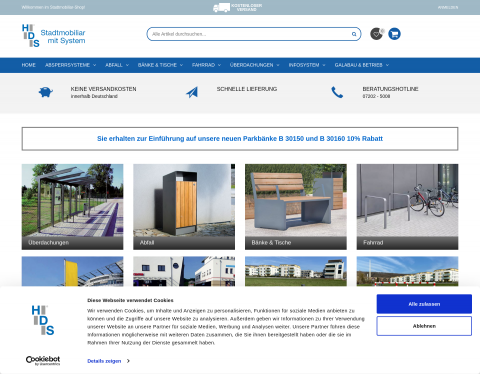This screenshot has width=480, height=374.
Task: Click the Abfall tile label
Action: pos(147,243)
